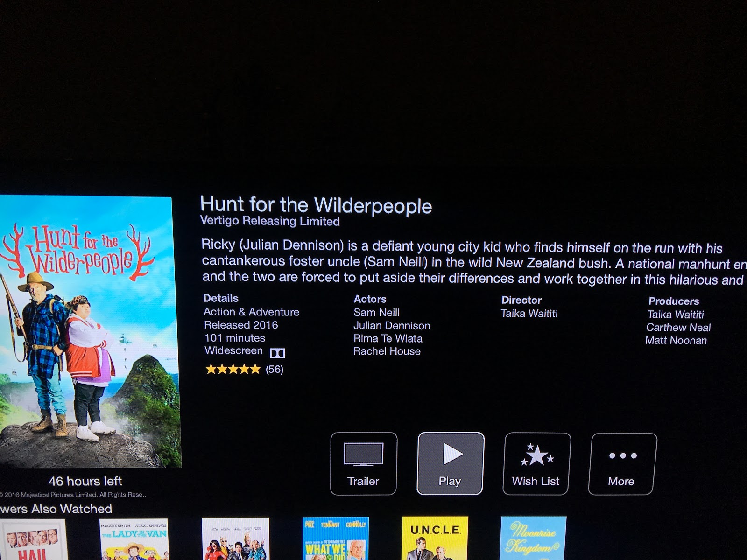This screenshot has width=747, height=560.
Task: Click the three dots ellipsis icon
Action: pyautogui.click(x=623, y=455)
